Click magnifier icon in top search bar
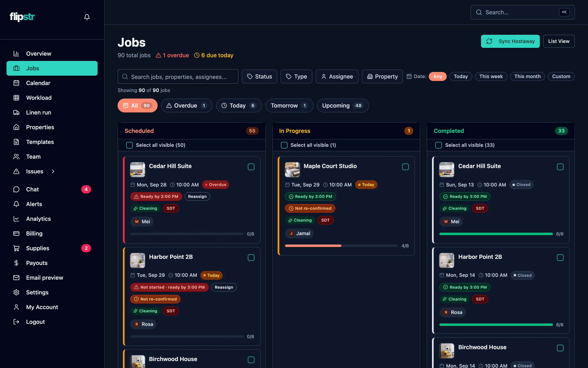Viewport: 588px width, 368px height. click(x=479, y=12)
